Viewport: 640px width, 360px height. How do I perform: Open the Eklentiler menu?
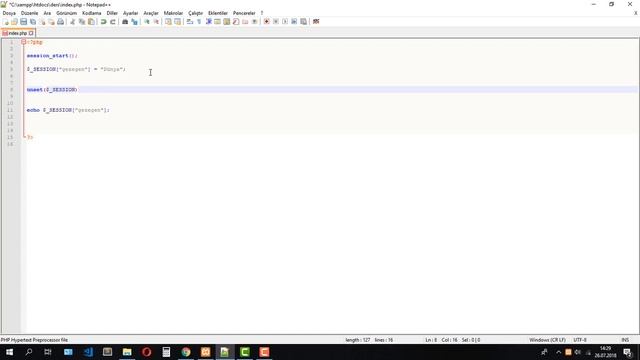pyautogui.click(x=218, y=13)
